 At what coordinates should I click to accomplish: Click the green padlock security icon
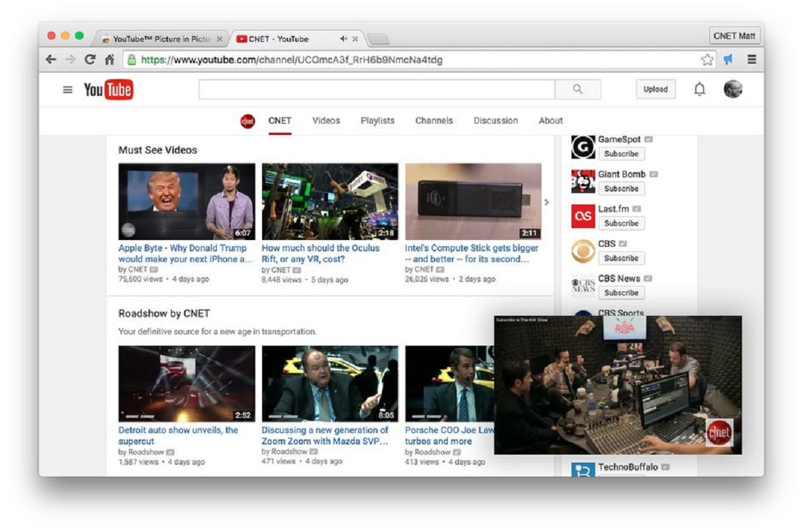point(132,60)
